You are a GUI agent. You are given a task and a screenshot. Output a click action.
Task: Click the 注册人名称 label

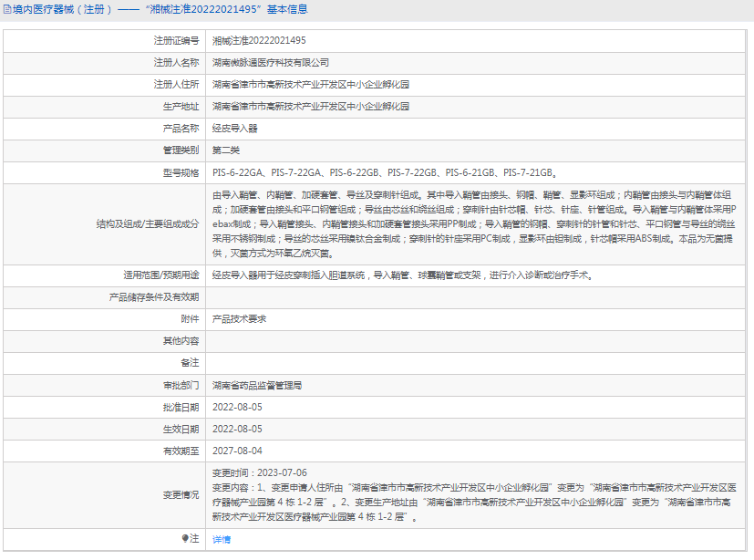pyautogui.click(x=177, y=63)
